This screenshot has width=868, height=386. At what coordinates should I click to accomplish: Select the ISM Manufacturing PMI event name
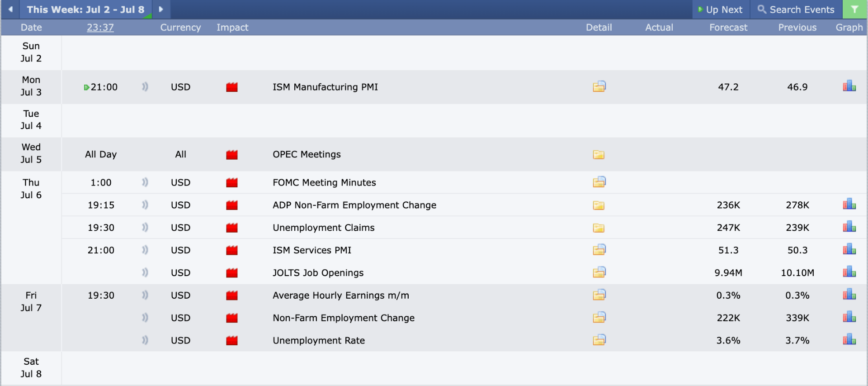click(x=325, y=87)
